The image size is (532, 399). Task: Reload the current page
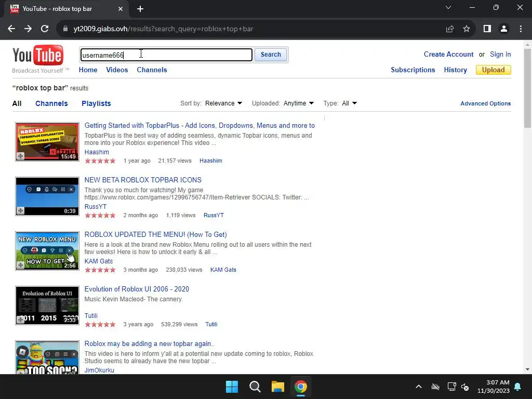coord(45,29)
